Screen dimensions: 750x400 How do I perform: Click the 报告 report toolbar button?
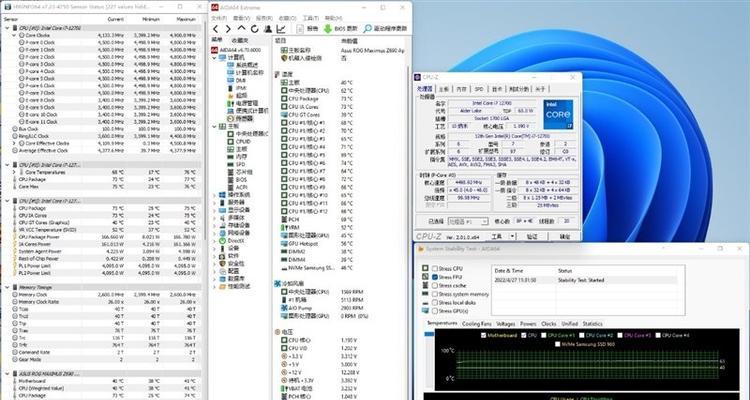pyautogui.click(x=307, y=29)
